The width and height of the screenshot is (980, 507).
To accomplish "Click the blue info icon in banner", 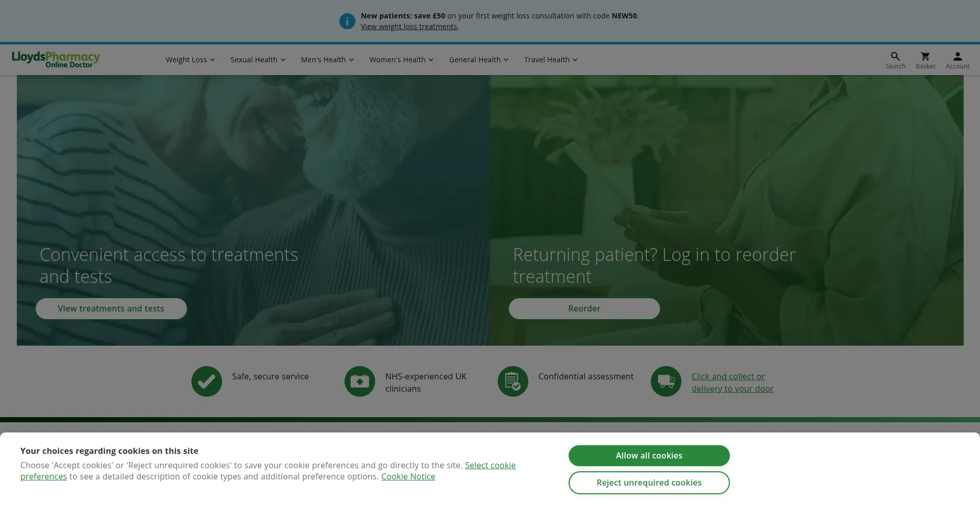I will coord(347,21).
